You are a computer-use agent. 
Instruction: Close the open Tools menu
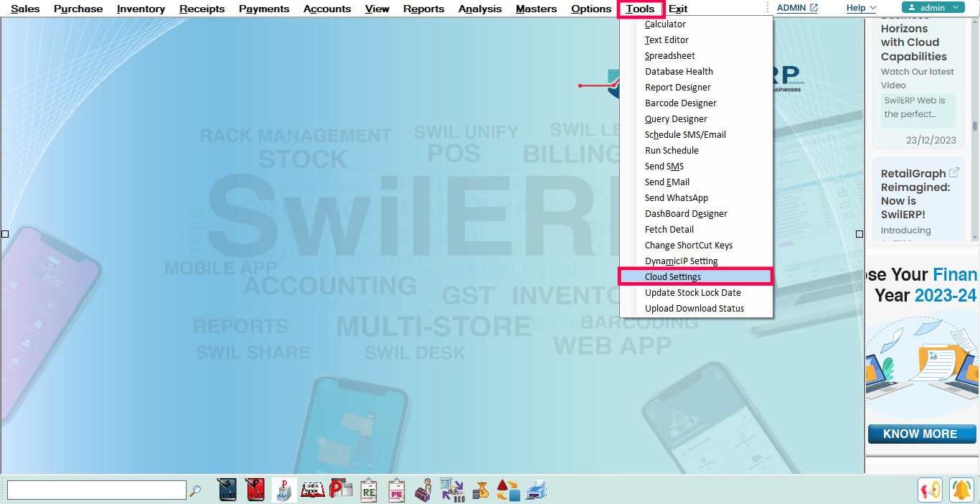pyautogui.click(x=641, y=9)
